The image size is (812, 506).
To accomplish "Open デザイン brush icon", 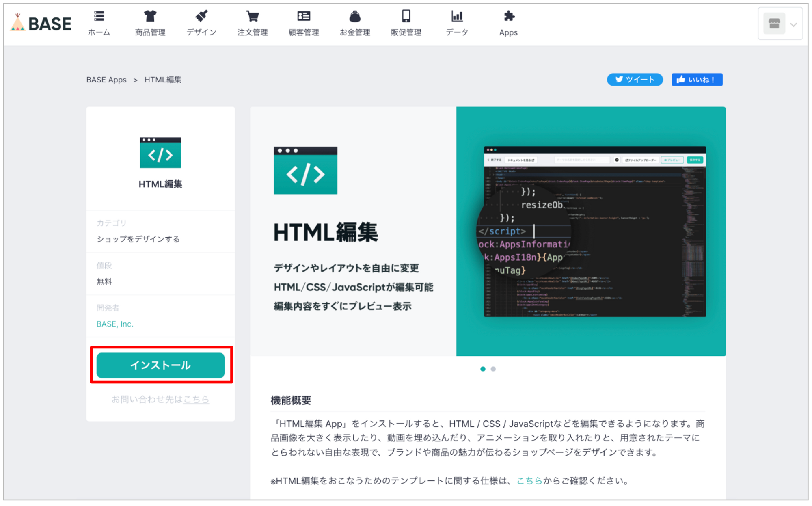I will click(201, 16).
